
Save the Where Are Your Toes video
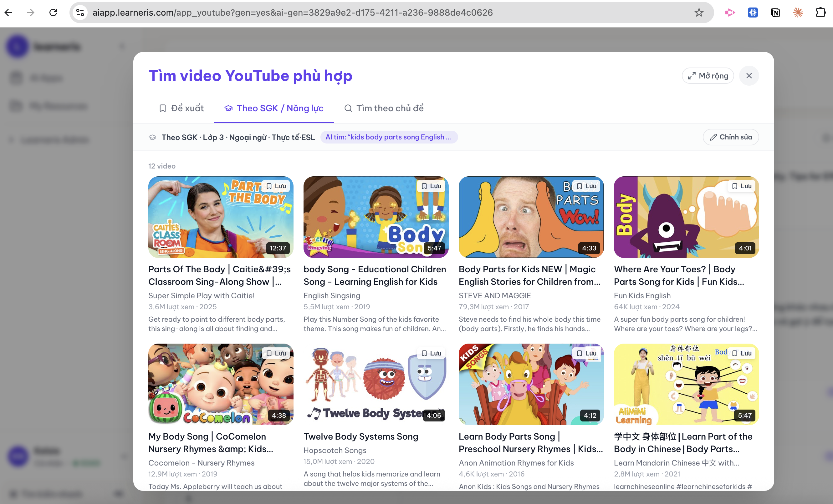(x=741, y=186)
